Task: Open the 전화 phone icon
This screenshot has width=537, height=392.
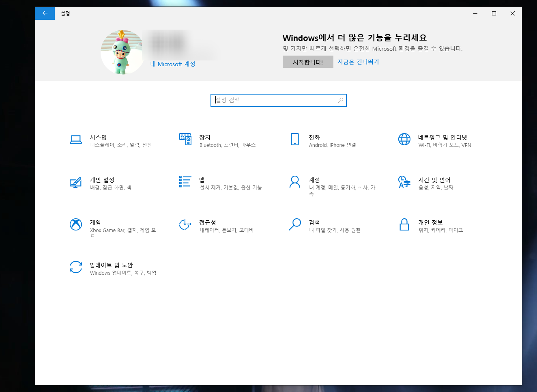Action: (295, 139)
